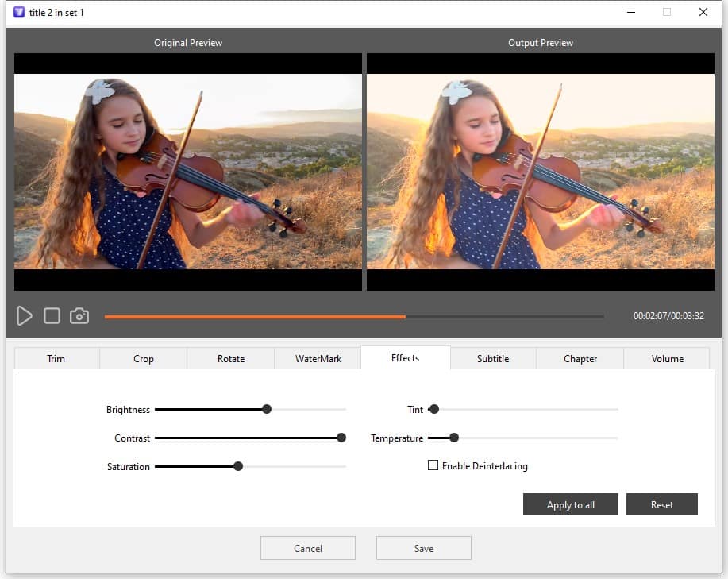The height and width of the screenshot is (579, 728).
Task: Cancel the editing dialog
Action: [x=307, y=547]
